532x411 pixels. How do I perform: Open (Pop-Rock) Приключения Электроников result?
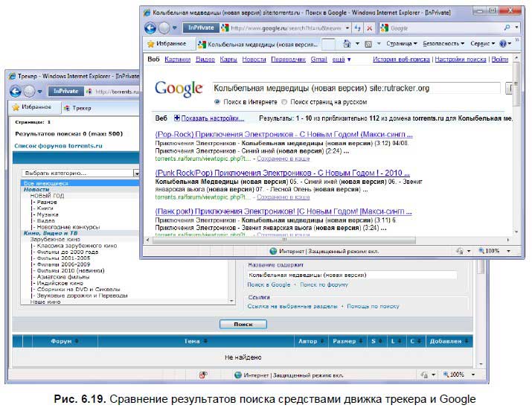(x=283, y=135)
